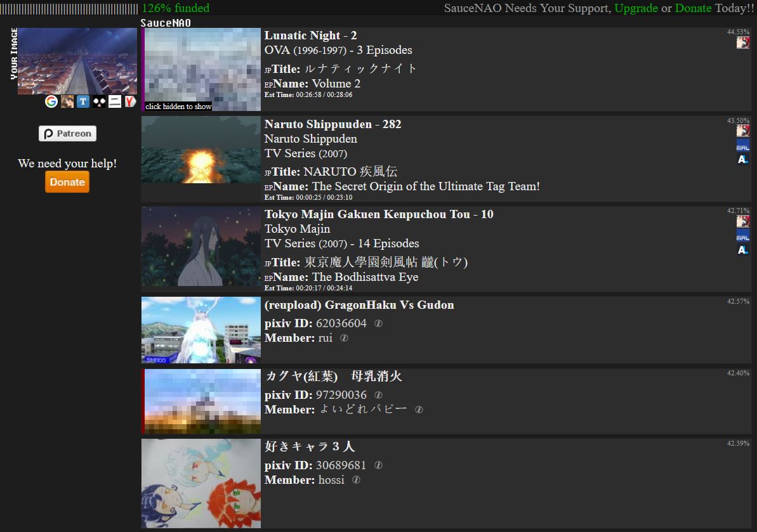The height and width of the screenshot is (532, 757).
Task: Open pixiv ID 62036604 link
Action: pos(341,323)
